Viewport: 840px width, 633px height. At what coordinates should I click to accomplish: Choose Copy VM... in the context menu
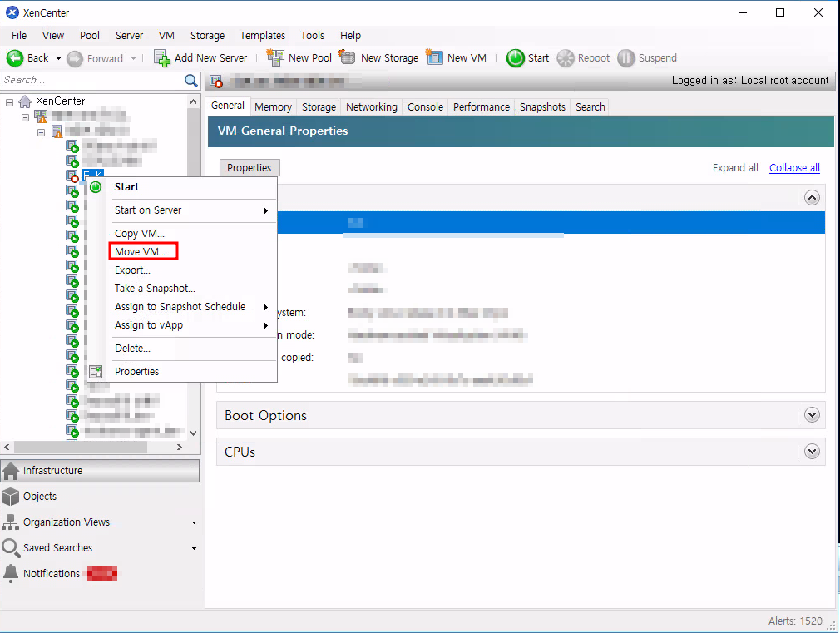139,233
